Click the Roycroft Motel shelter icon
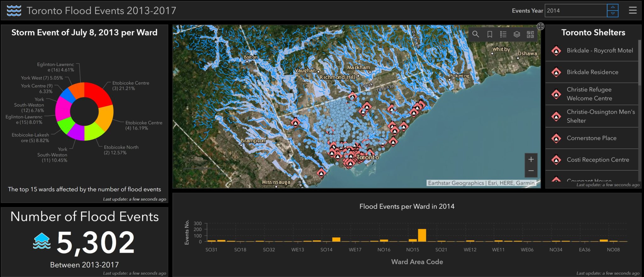This screenshot has width=644, height=277. [556, 51]
